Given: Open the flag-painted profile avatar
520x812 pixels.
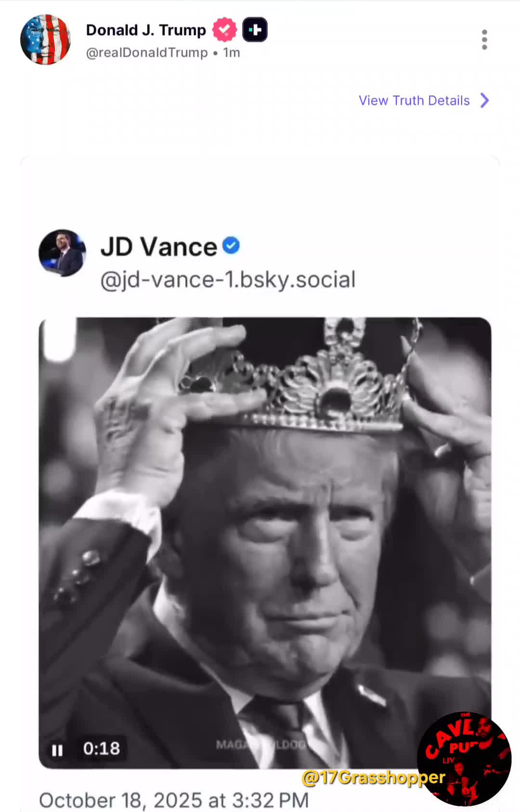Looking at the screenshot, I should [45, 39].
